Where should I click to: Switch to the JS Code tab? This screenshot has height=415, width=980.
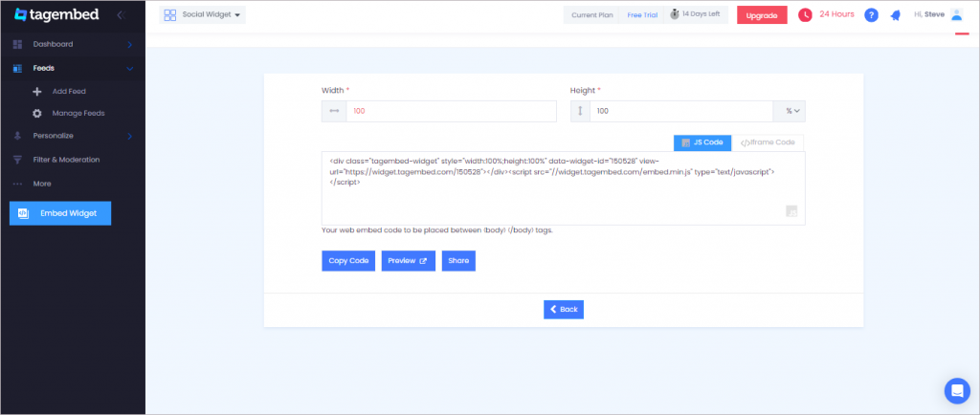pyautogui.click(x=702, y=142)
